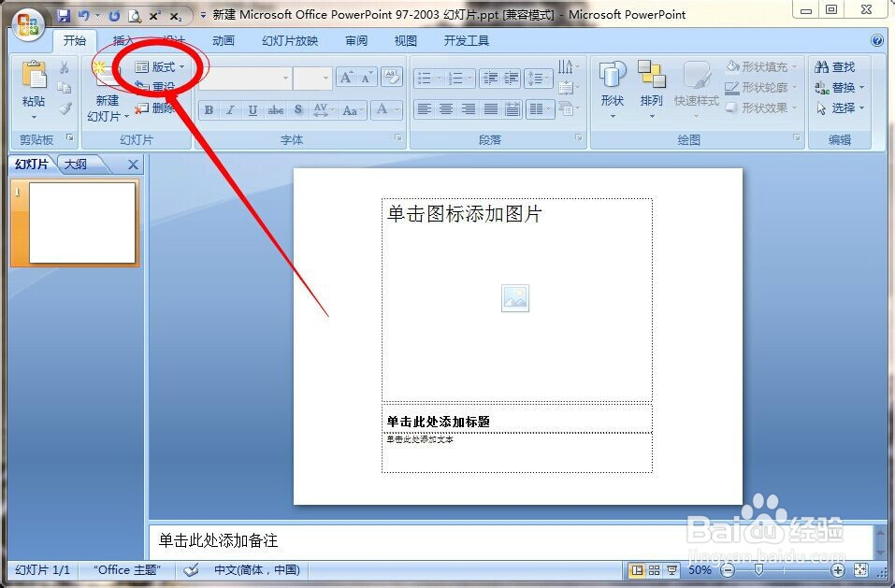Click the 粘贴 paste button
The image size is (895, 588).
(34, 90)
